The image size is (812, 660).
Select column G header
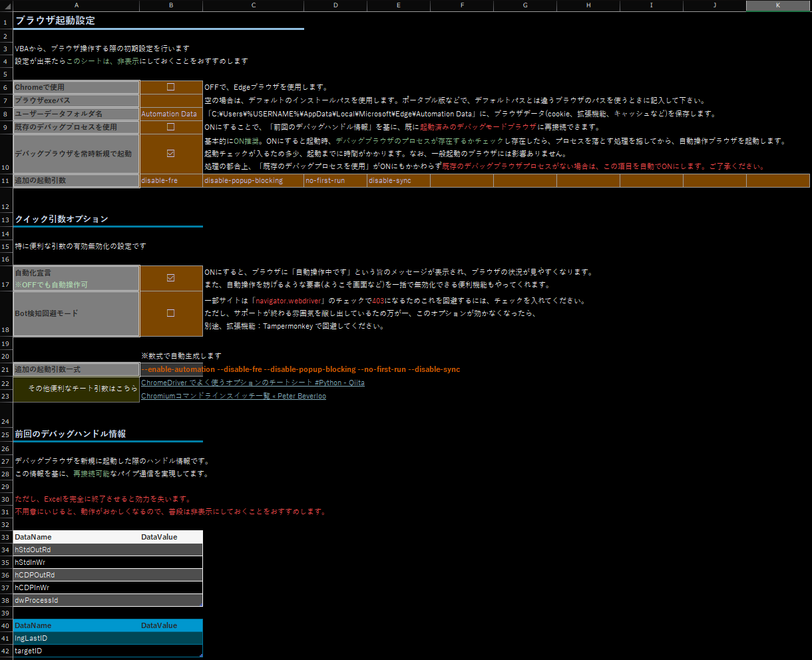tap(525, 5)
